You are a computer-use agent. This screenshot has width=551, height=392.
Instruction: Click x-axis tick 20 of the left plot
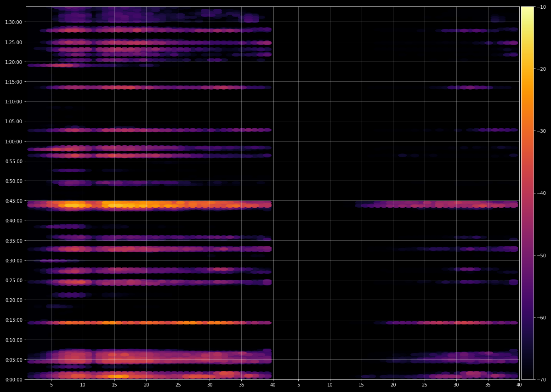point(146,385)
